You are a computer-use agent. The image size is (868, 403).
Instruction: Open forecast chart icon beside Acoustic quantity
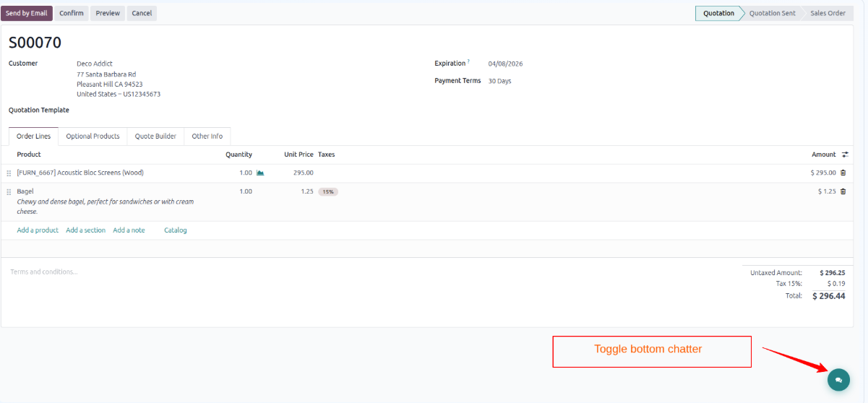coord(260,173)
